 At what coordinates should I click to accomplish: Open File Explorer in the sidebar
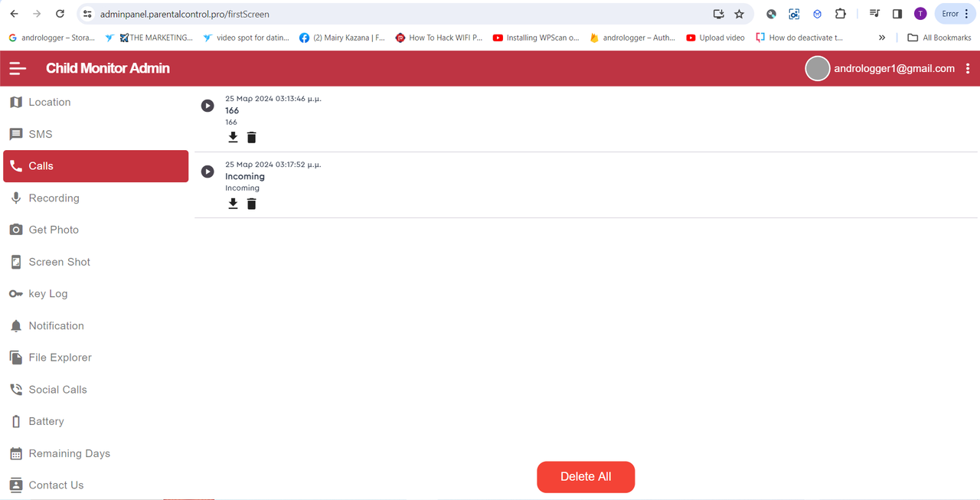coord(96,358)
